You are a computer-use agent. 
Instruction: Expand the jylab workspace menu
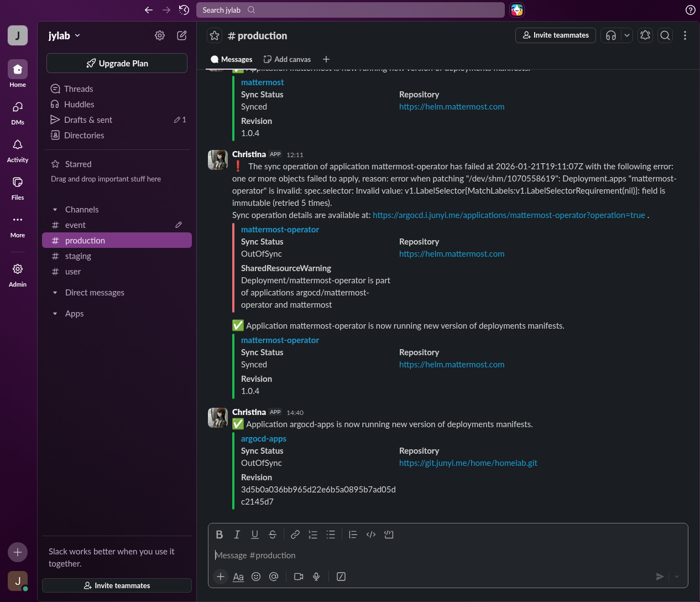64,35
